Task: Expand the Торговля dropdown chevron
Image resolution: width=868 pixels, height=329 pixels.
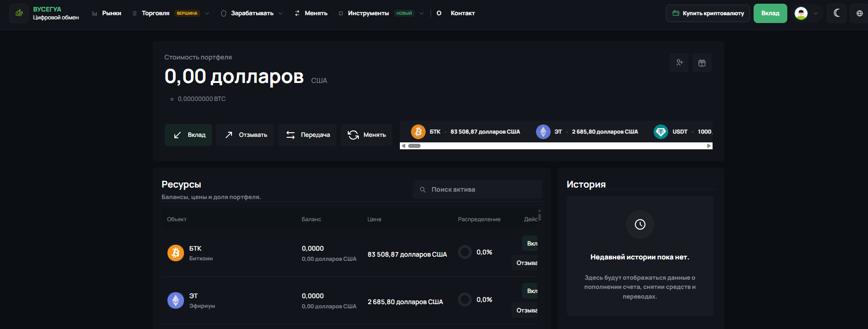Action: click(207, 13)
